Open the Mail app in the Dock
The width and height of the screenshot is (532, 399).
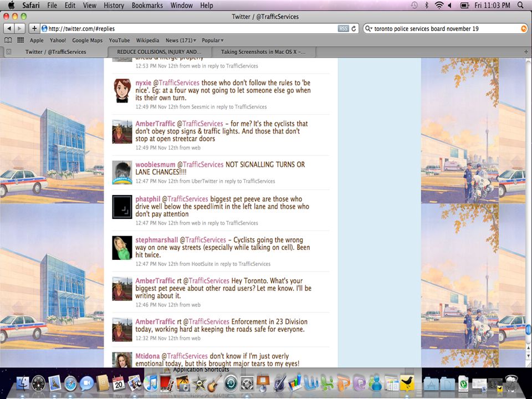coord(54,383)
